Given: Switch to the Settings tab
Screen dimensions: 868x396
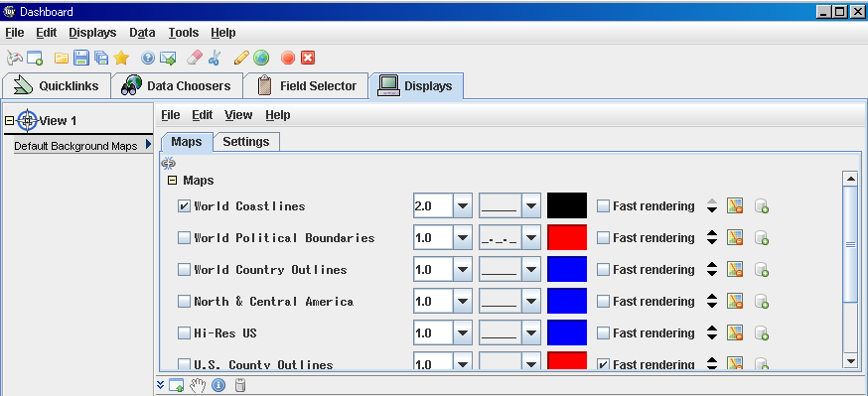Looking at the screenshot, I should (245, 142).
